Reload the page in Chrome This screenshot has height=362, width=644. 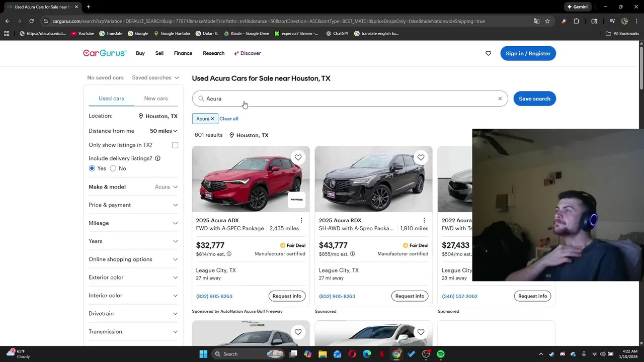pyautogui.click(x=31, y=21)
